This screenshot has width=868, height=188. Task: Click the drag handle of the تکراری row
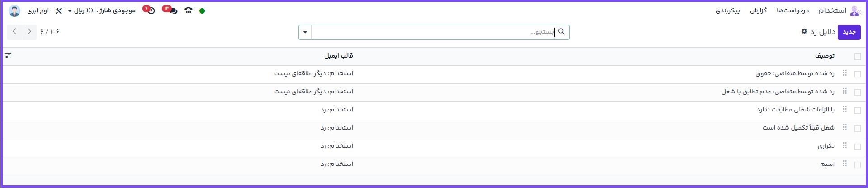click(844, 146)
